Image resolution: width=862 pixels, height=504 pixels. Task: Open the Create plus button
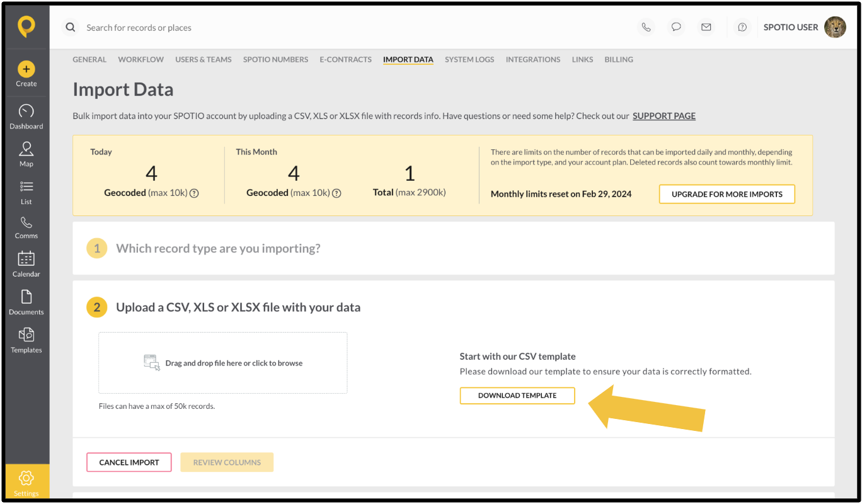[x=26, y=69]
